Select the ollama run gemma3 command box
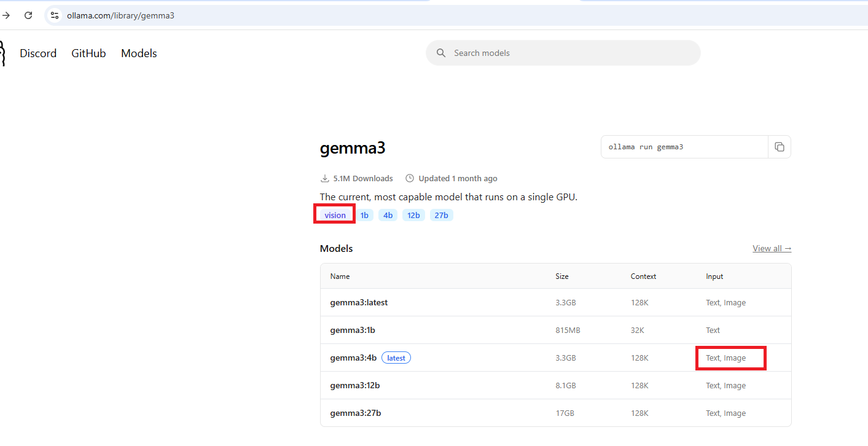 (684, 147)
